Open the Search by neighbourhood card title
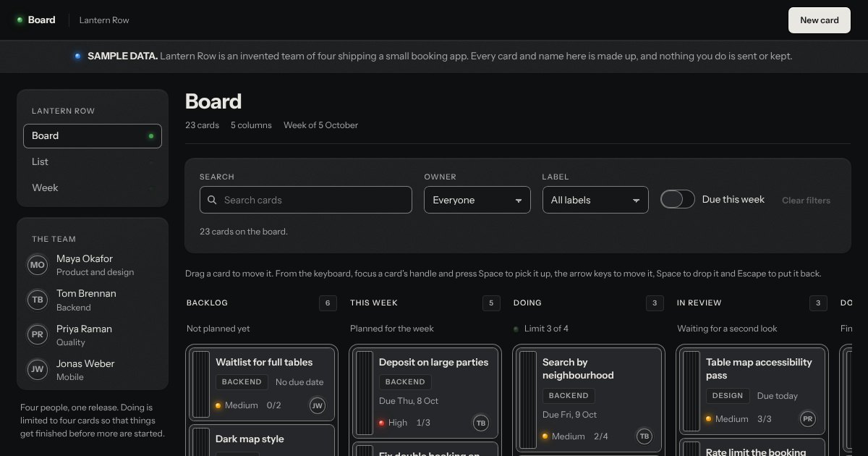868x456 pixels. point(578,369)
